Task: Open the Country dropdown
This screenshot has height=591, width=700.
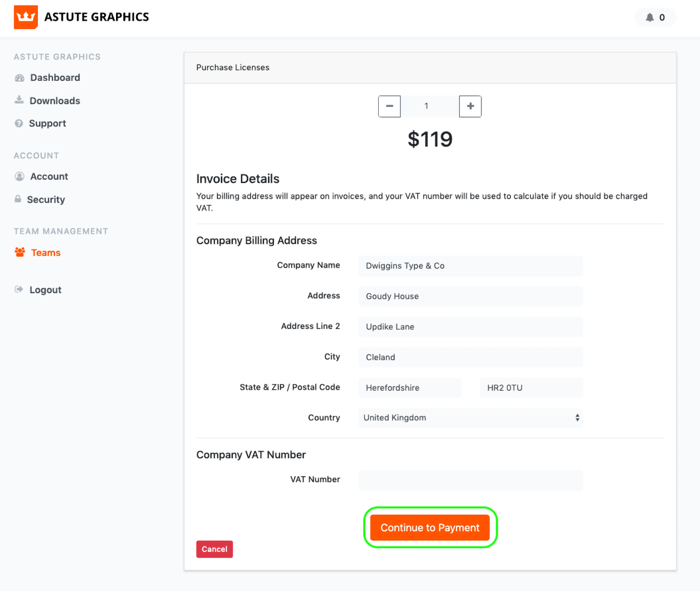Action: coord(470,418)
